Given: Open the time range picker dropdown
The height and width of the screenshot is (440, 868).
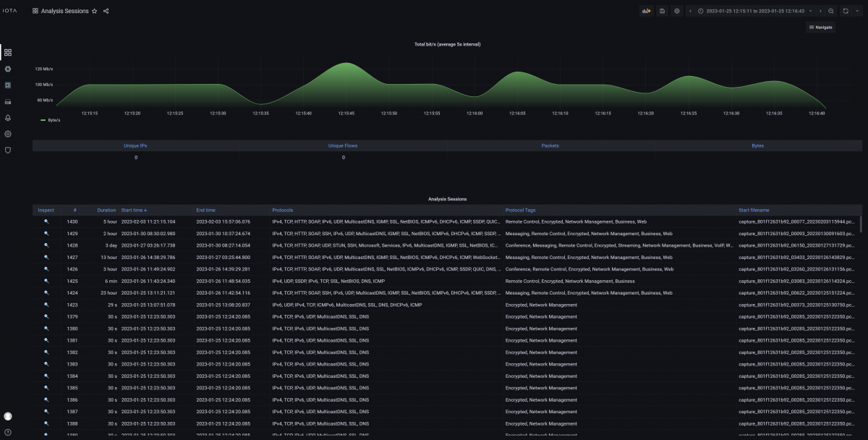Looking at the screenshot, I should tap(754, 11).
